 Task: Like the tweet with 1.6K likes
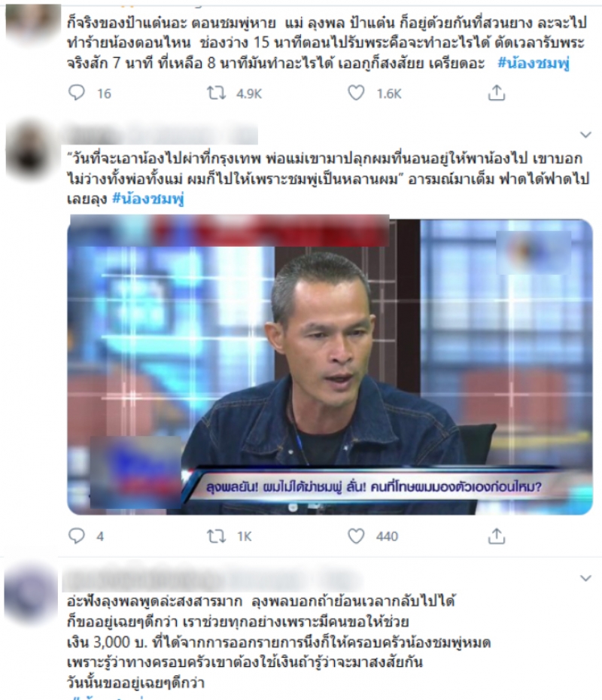(x=356, y=93)
